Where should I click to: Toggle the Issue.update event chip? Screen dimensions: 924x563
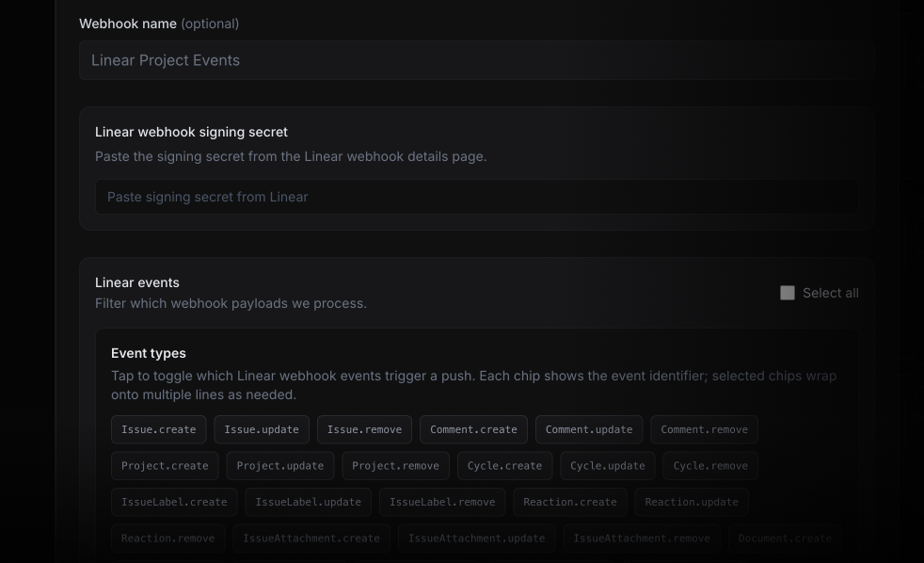click(262, 429)
